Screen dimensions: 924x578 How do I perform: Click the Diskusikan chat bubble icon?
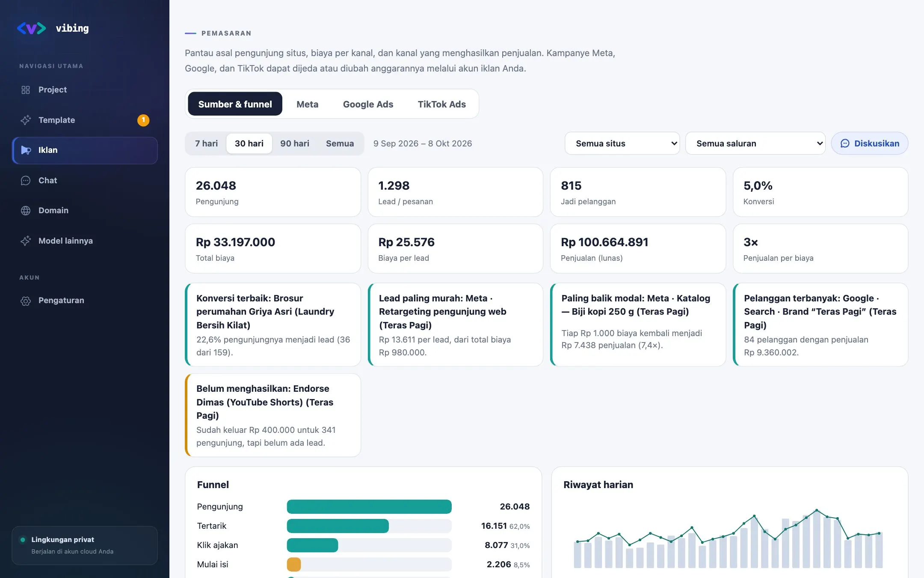coord(845,143)
